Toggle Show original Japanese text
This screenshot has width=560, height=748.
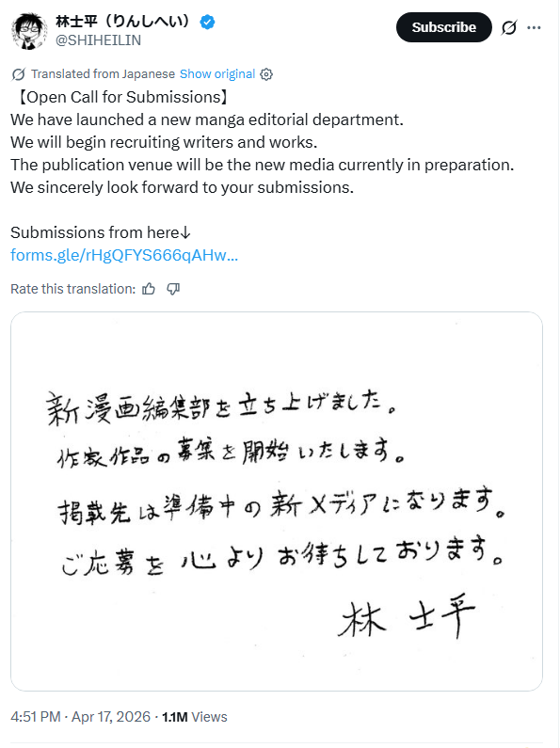pyautogui.click(x=217, y=74)
